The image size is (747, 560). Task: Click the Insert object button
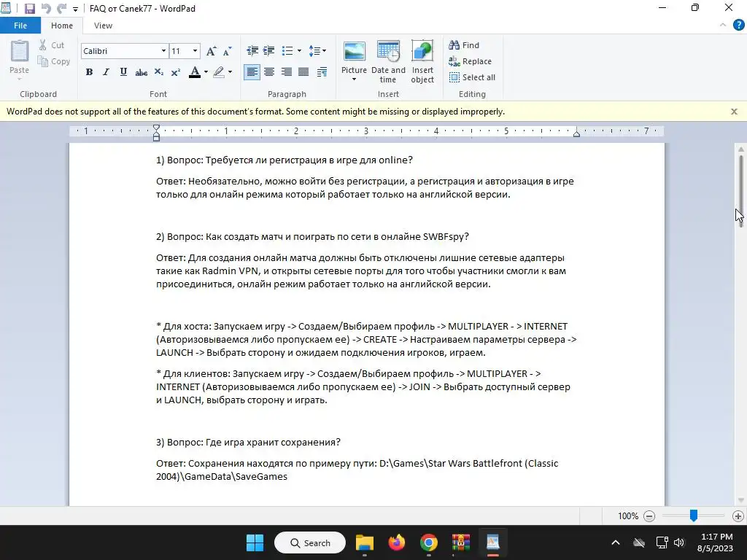tap(422, 62)
